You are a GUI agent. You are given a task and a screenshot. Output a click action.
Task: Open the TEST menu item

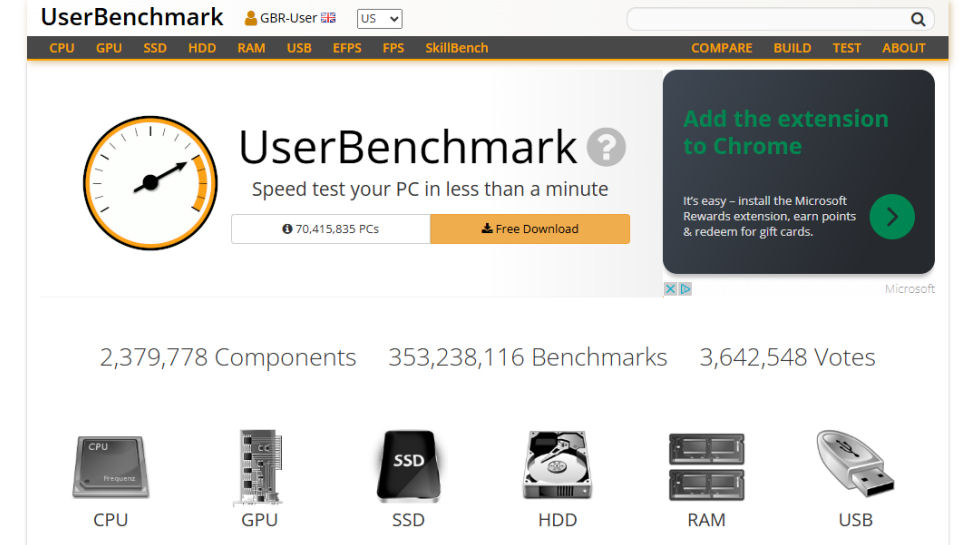coord(846,48)
